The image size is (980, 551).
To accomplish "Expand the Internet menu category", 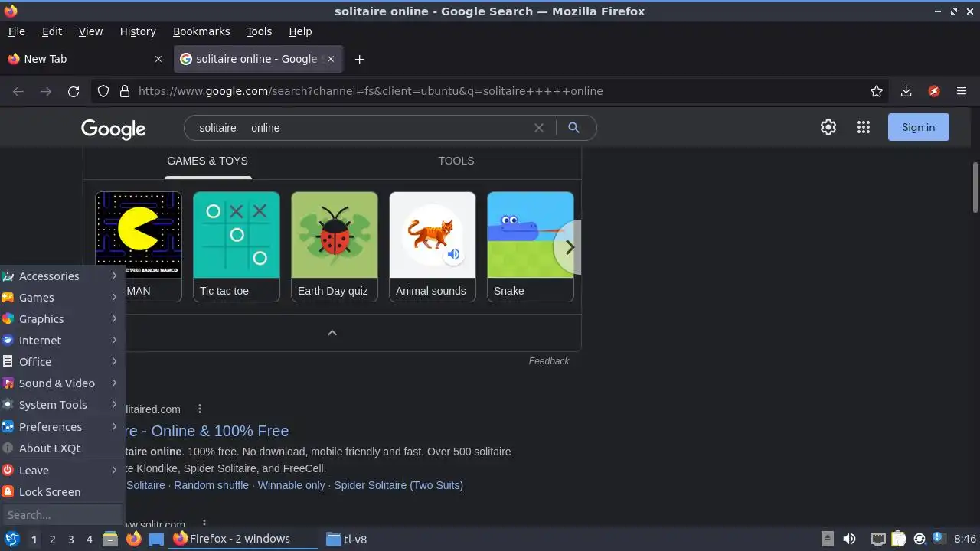I will [61, 341].
